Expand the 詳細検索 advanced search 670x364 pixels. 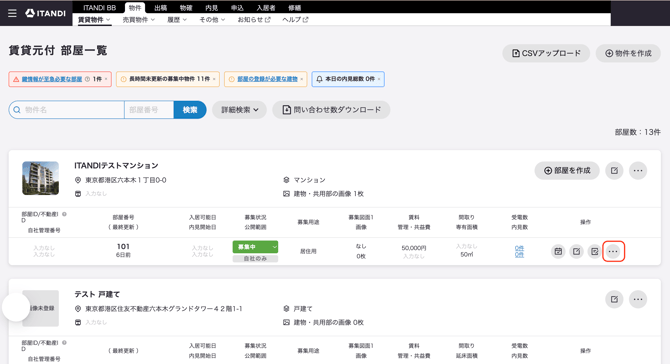[x=239, y=110]
